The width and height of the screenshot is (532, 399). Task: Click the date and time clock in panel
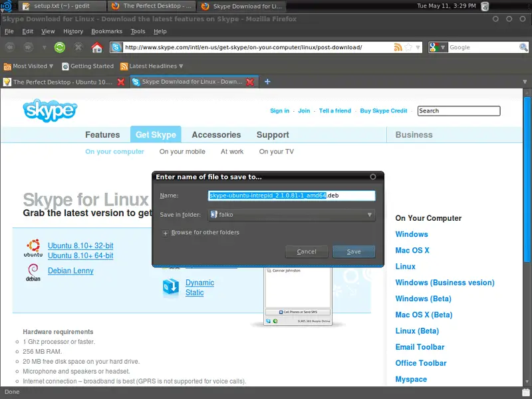446,6
